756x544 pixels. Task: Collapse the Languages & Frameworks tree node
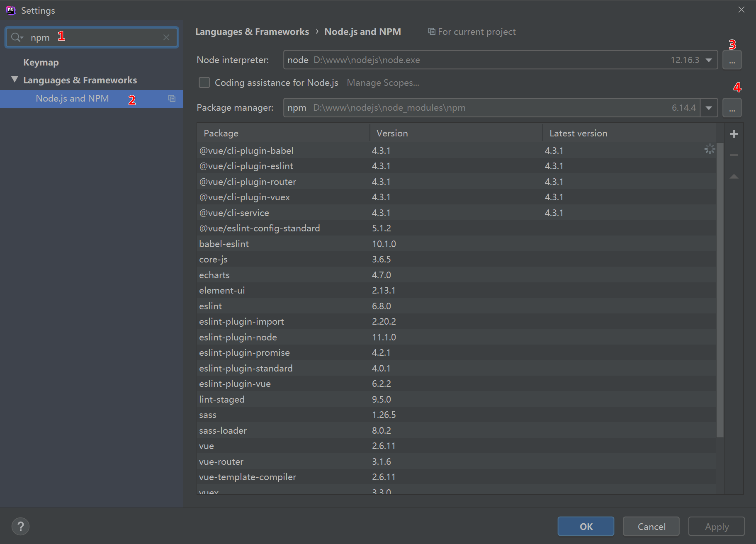[x=15, y=80]
